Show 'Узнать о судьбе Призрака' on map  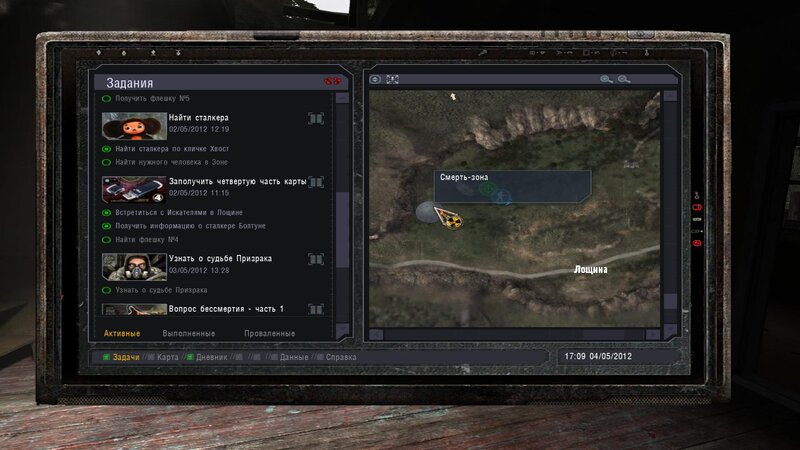317,260
